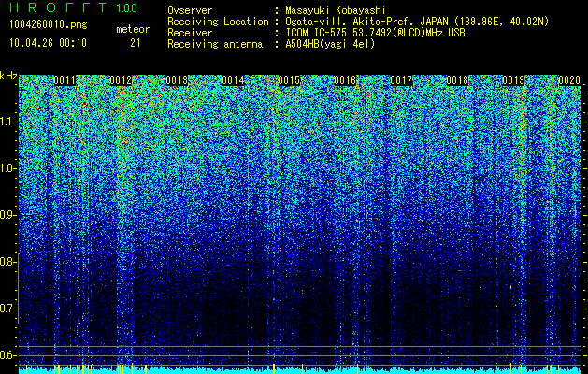Click the 0.8 kHz axis label
588x374 pixels.
pos(7,262)
